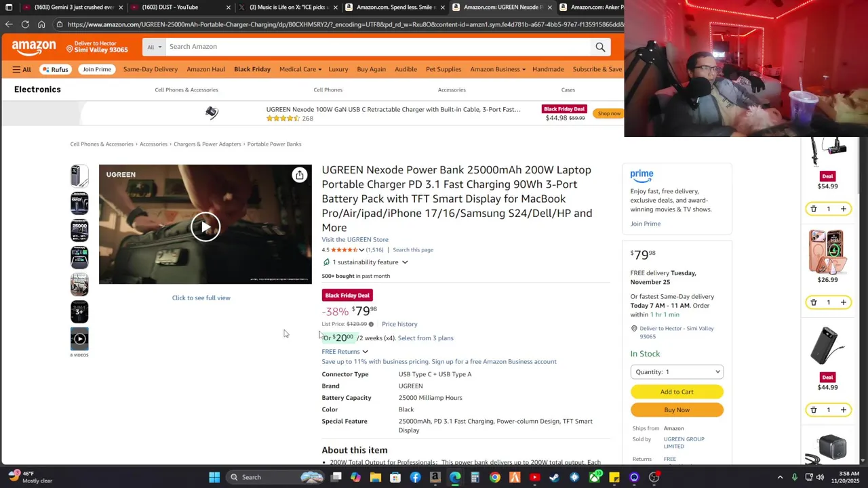The height and width of the screenshot is (488, 868).
Task: Click Shop now on banner ad
Action: point(609,113)
